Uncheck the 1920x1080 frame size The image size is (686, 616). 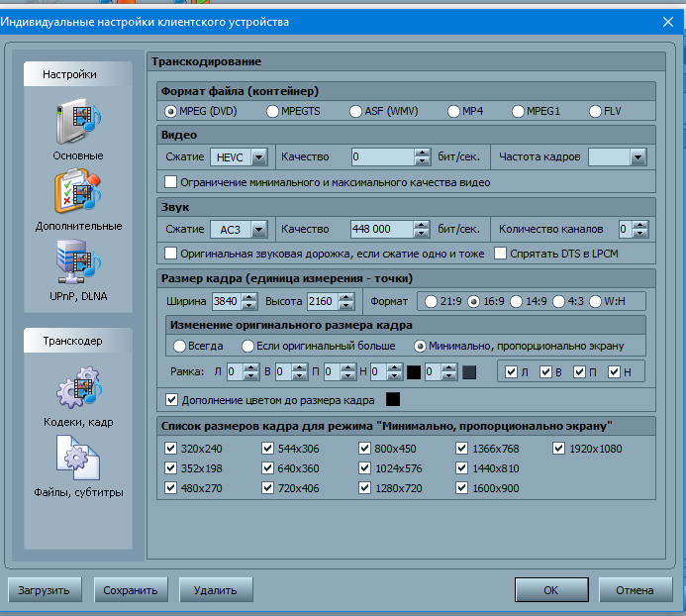pos(560,449)
